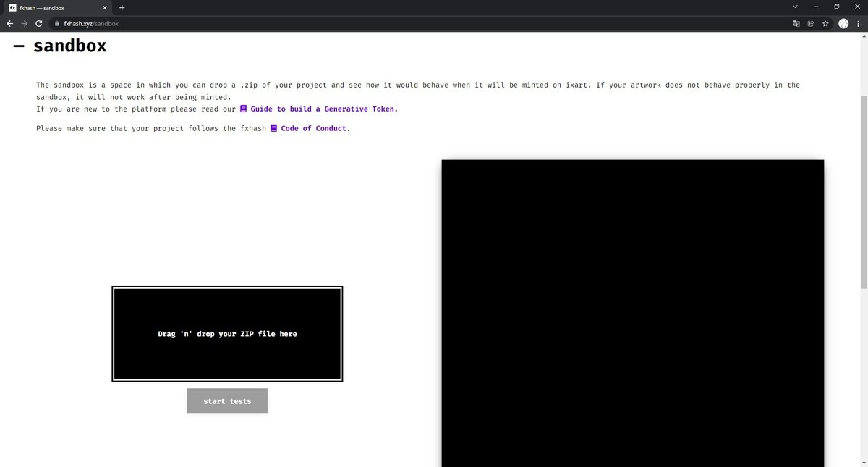Open the tab search chevron in title bar
Viewport: 868px width, 467px height.
[x=796, y=7]
